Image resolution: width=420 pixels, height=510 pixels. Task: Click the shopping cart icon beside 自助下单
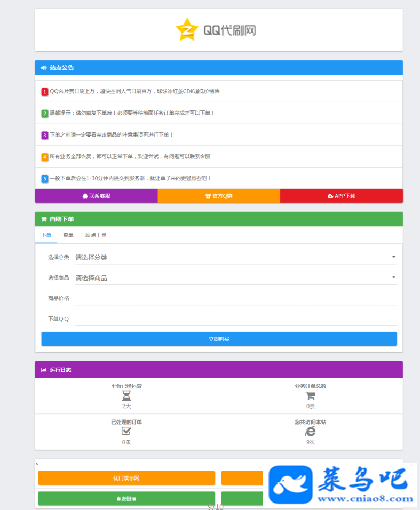[x=44, y=219]
